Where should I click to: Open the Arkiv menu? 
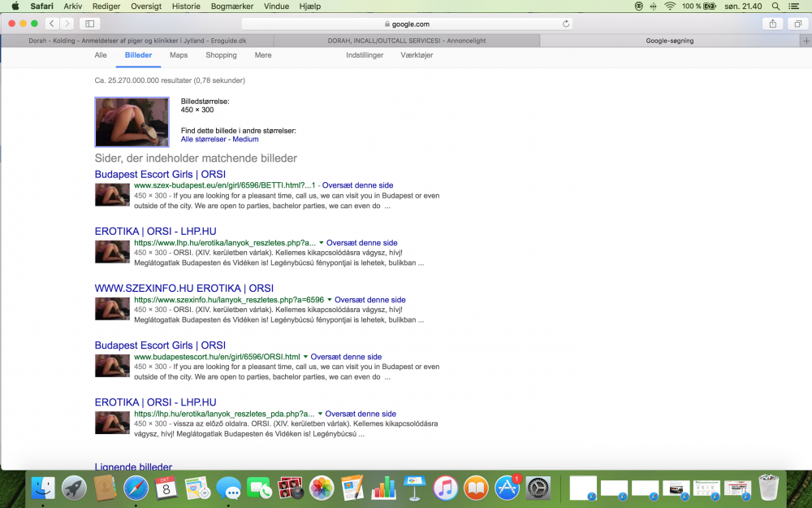73,7
